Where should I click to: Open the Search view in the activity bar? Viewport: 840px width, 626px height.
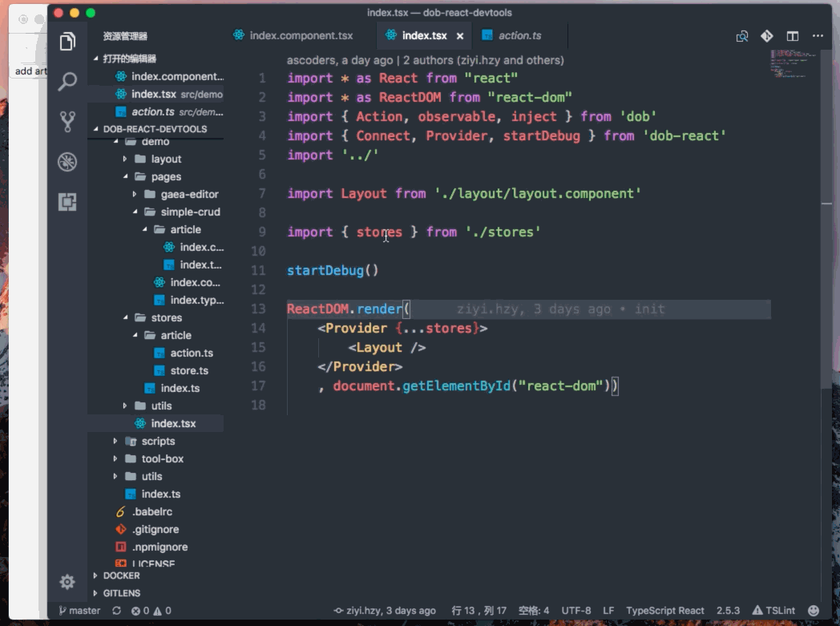[67, 81]
